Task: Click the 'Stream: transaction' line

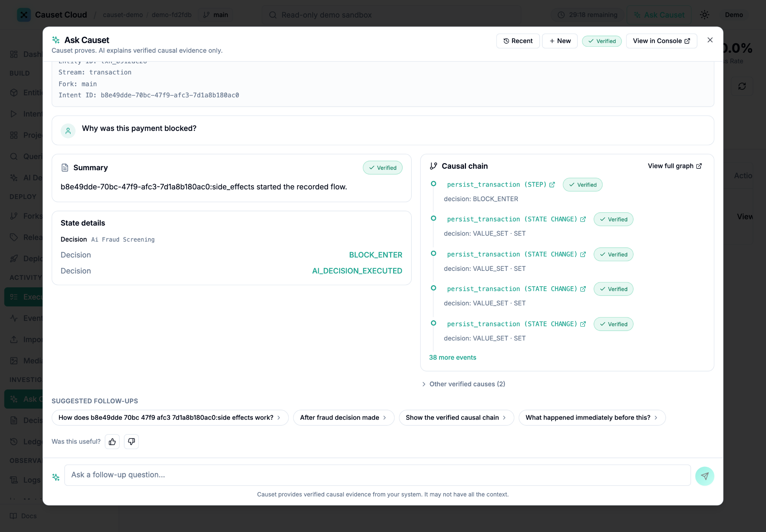Action: 95,73
